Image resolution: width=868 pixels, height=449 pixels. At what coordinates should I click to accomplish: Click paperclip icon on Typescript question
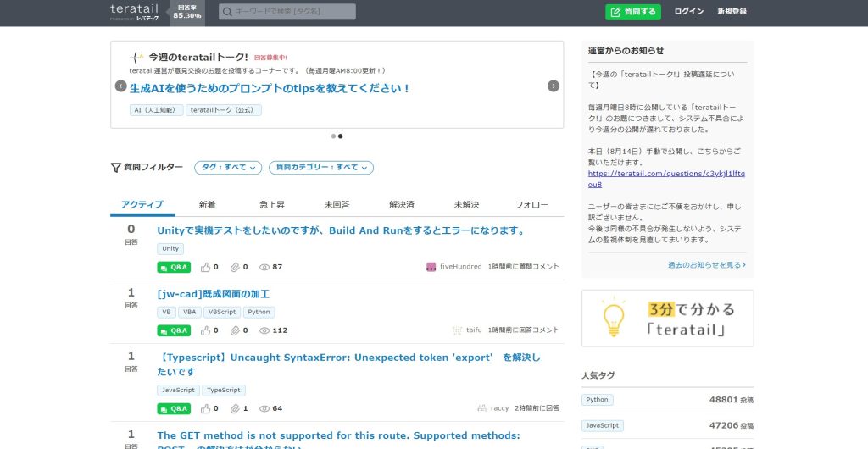[235, 408]
